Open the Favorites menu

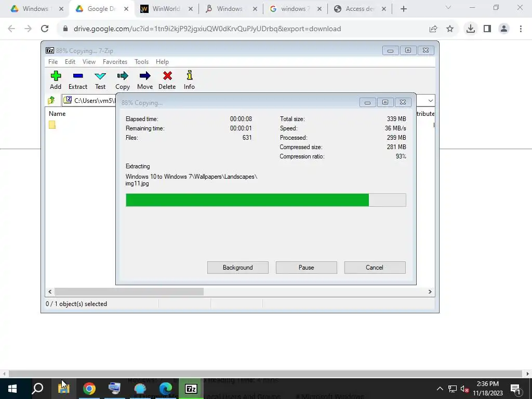[115, 62]
